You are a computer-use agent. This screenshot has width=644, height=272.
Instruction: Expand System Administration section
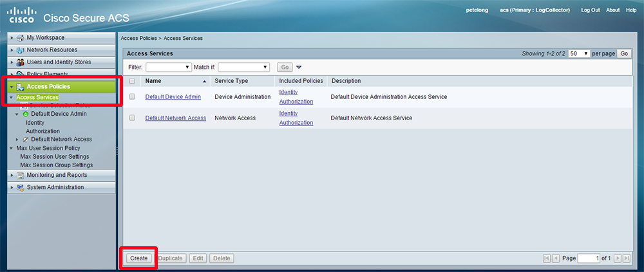[12, 188]
